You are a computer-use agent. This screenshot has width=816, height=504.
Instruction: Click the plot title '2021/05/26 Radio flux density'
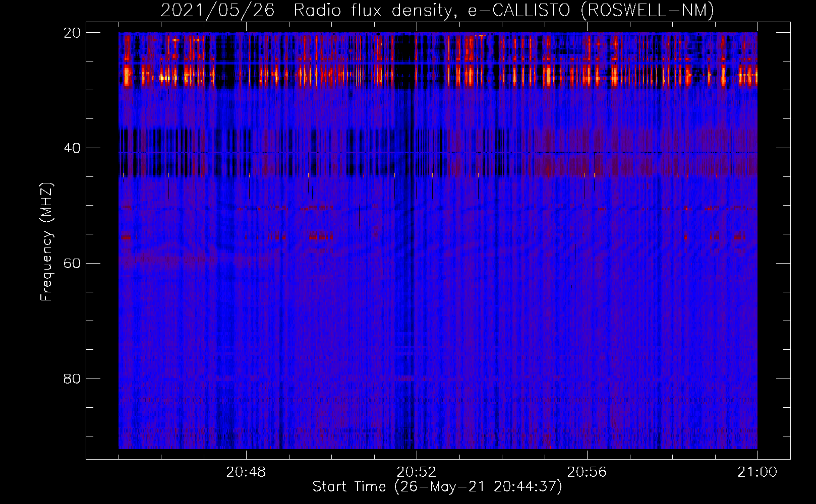tap(309, 11)
